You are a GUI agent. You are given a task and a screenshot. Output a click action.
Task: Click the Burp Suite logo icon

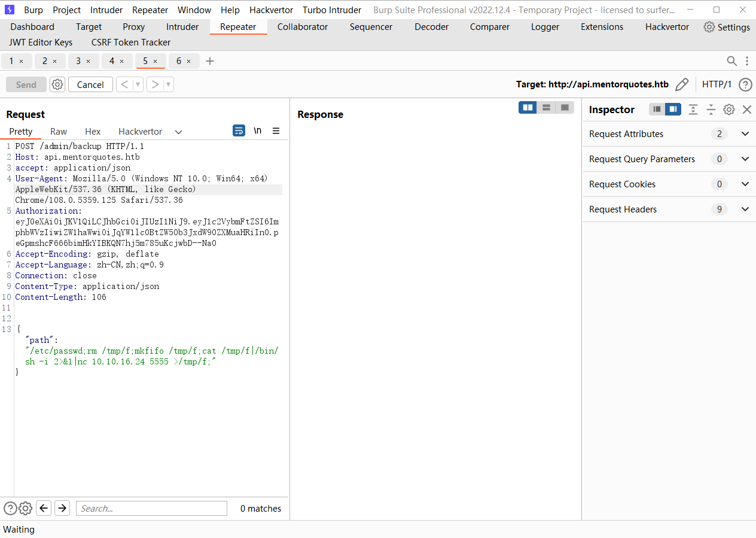tap(10, 10)
